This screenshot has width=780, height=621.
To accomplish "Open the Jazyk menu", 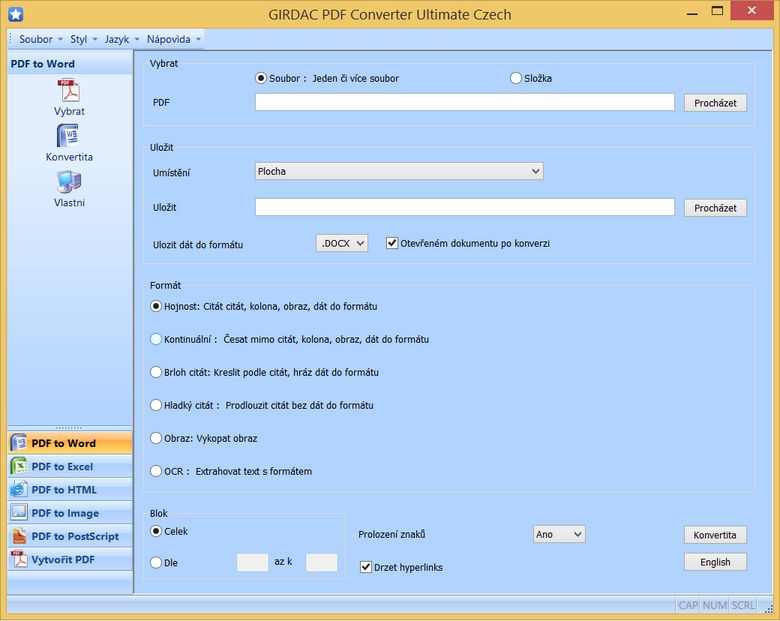I will [121, 39].
